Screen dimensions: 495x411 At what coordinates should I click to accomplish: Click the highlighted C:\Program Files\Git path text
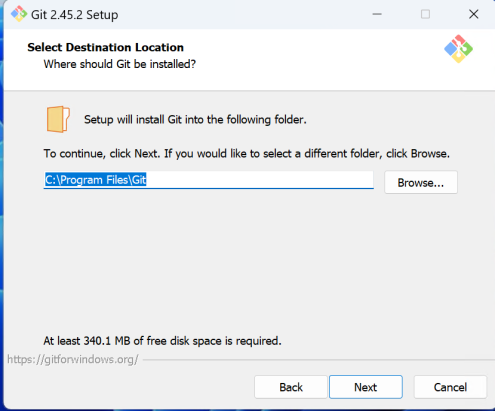96,180
